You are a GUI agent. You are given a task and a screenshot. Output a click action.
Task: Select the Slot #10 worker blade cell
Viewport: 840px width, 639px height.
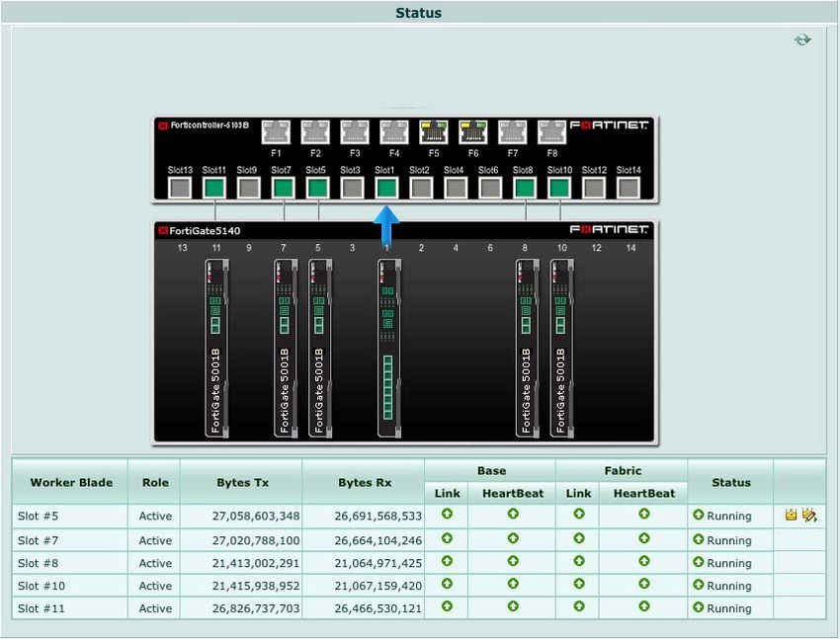pos(70,586)
